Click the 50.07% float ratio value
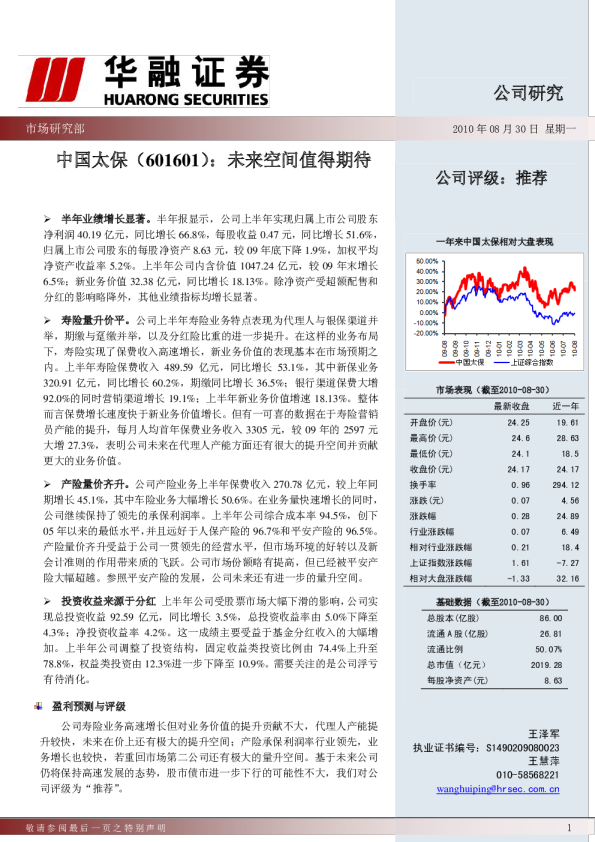 tap(548, 649)
